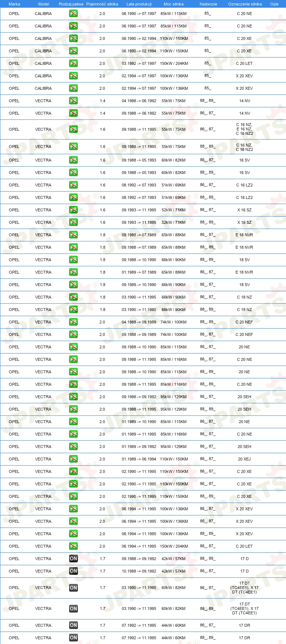The image size is (286, 644).
Task: Click body '88_, 89_' in the 20 NE 09.1988 row
Action: (x=208, y=372)
